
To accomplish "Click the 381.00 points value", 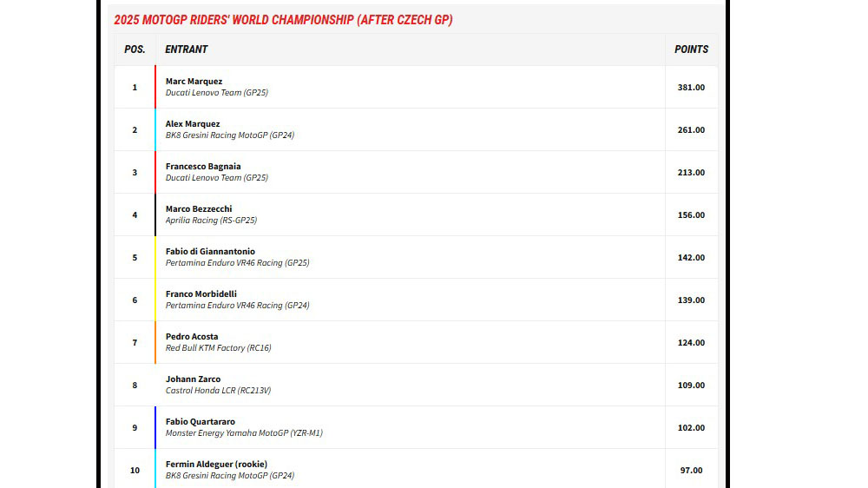I will pos(691,87).
